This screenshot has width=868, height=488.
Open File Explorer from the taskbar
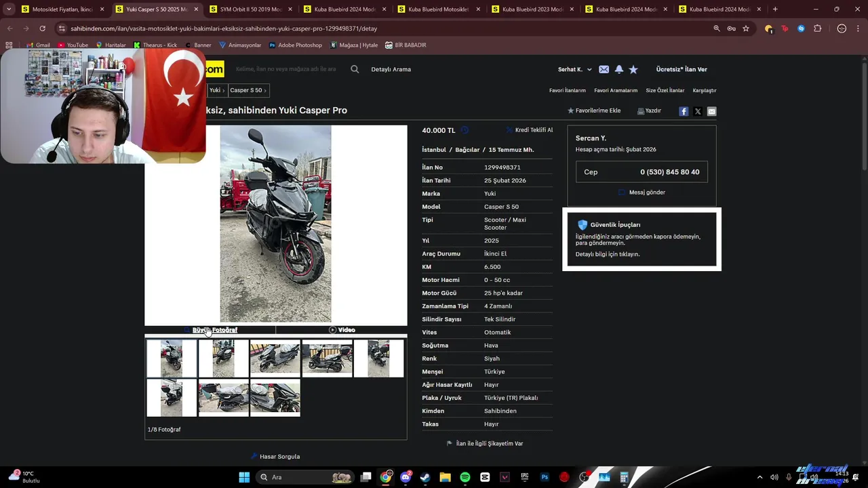coord(445,477)
